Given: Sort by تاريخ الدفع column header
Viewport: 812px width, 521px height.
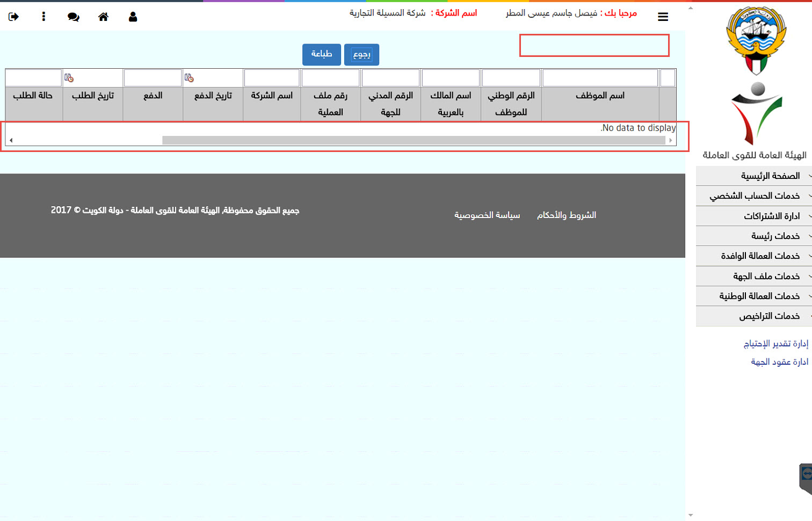Looking at the screenshot, I should 213,104.
